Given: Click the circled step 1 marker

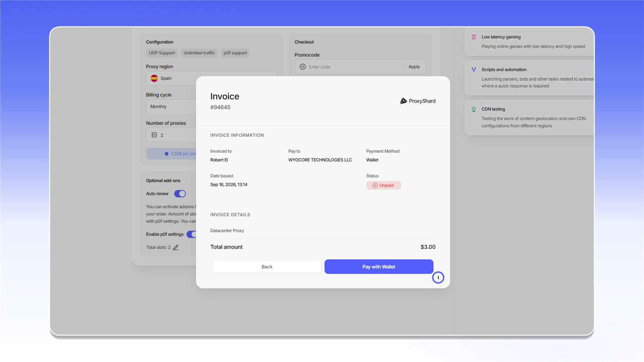Looking at the screenshot, I should pyautogui.click(x=438, y=278).
